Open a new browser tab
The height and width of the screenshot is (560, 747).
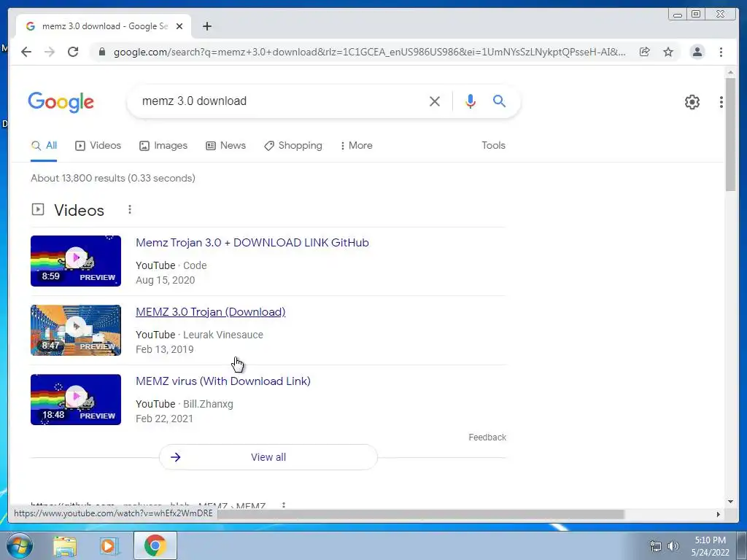206,26
